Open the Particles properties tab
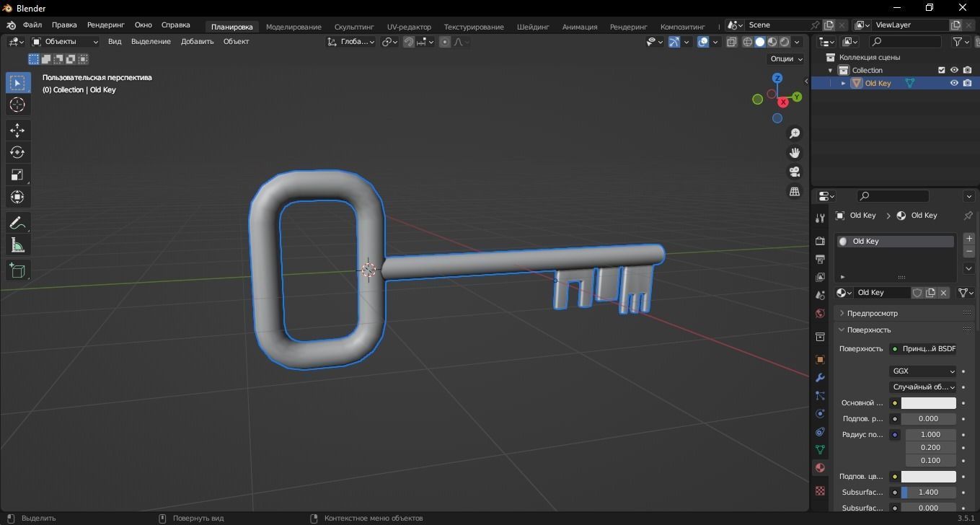This screenshot has width=980, height=525. 820,396
